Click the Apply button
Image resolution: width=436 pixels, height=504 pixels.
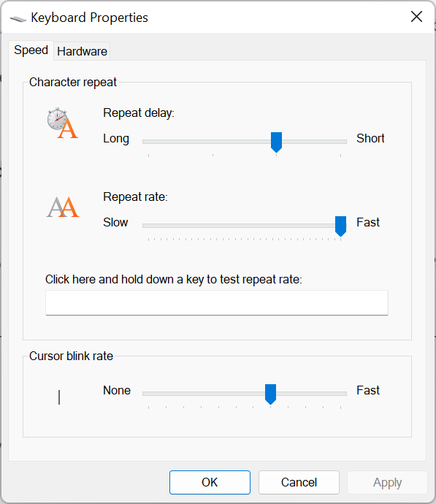coord(387,482)
